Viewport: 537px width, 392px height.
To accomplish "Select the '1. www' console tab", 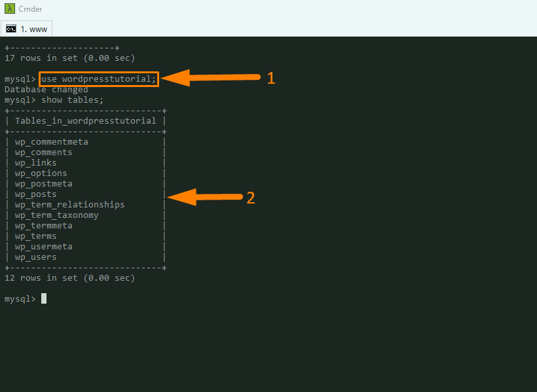I will 26,29.
